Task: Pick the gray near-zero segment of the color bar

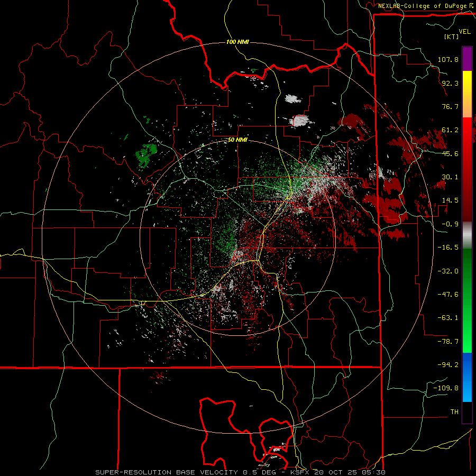Action: [467, 235]
